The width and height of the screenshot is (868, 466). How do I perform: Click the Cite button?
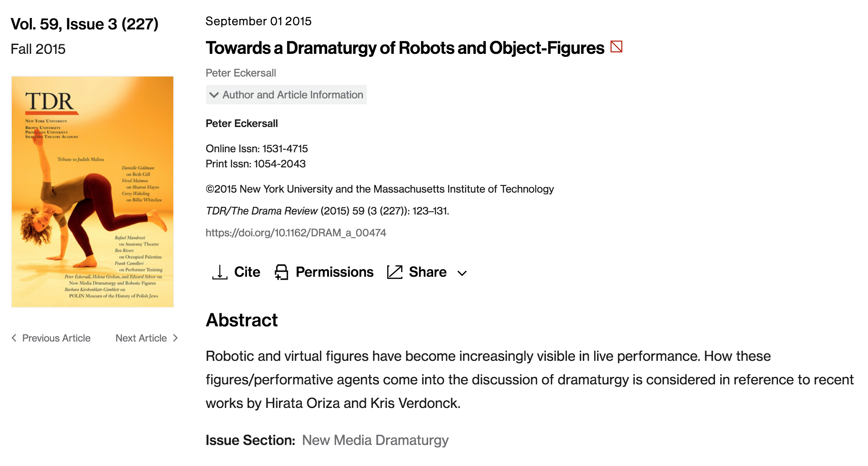coord(247,272)
